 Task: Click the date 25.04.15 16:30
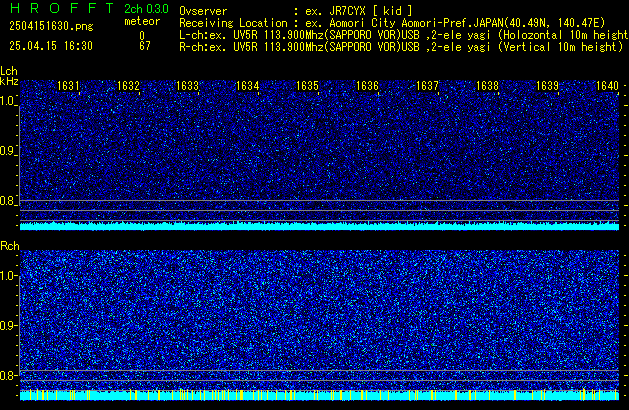51,46
